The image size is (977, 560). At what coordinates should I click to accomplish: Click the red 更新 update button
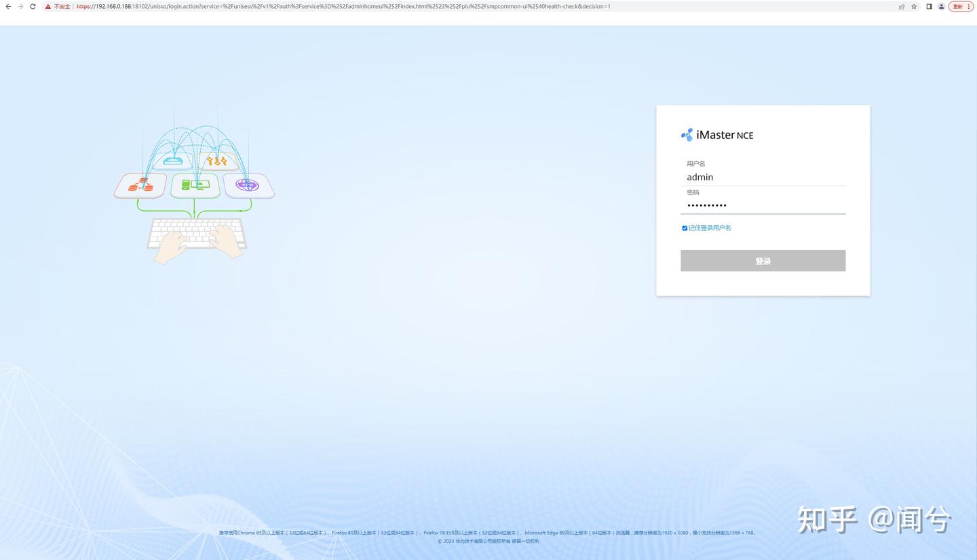click(959, 6)
